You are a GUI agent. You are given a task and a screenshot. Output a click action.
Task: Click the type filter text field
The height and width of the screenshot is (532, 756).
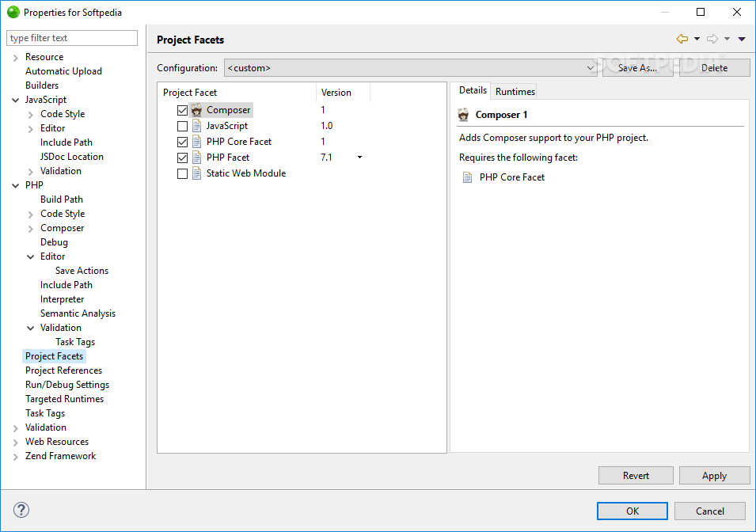tap(72, 38)
